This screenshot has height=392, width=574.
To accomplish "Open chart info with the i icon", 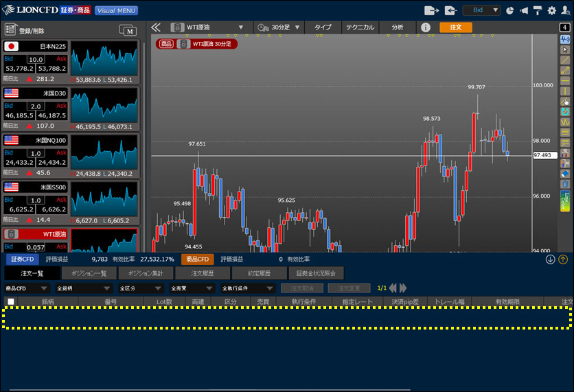I will (x=426, y=27).
